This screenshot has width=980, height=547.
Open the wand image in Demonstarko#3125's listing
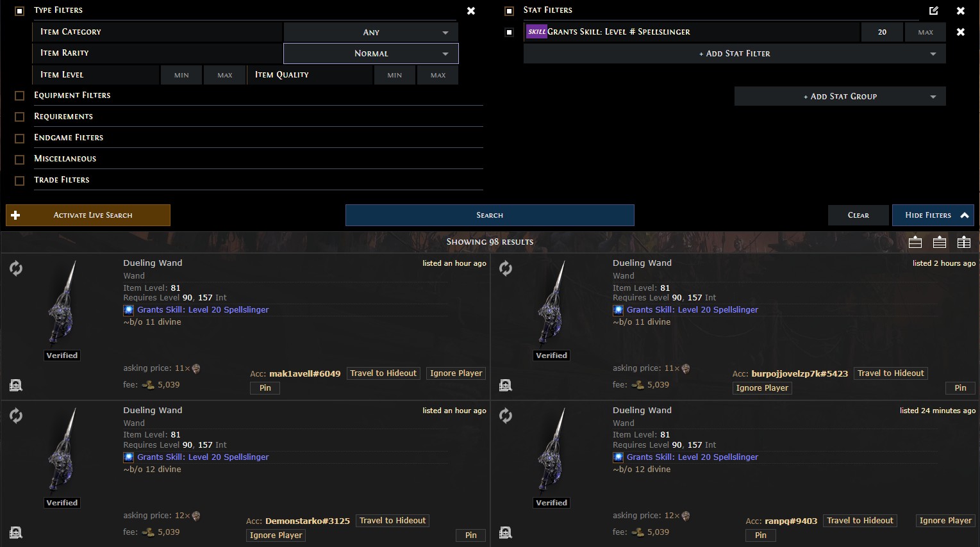click(x=62, y=451)
